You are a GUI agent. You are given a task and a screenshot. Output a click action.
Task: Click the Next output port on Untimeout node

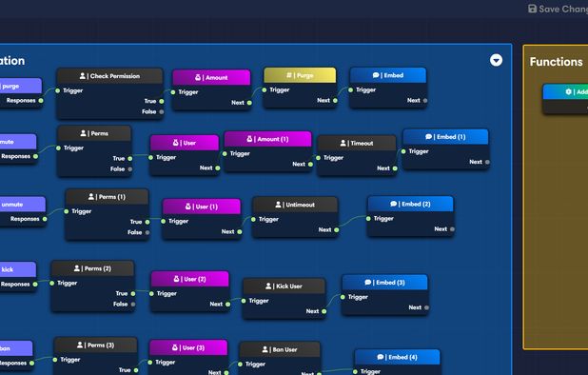(x=337, y=230)
